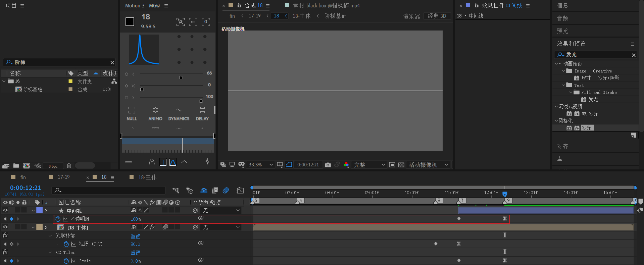Open the 完整 resolution dropdown
Image resolution: width=644 pixels, height=265 pixels.
369,165
